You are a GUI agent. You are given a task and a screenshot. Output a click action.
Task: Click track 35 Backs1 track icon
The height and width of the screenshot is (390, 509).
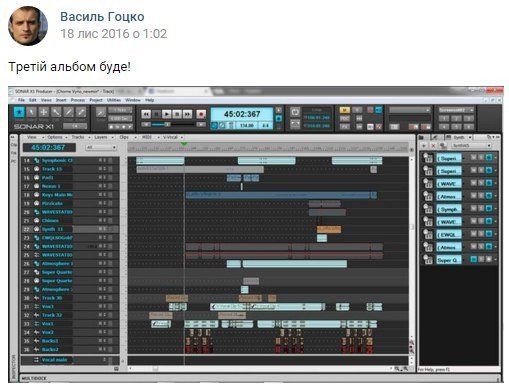(37, 341)
